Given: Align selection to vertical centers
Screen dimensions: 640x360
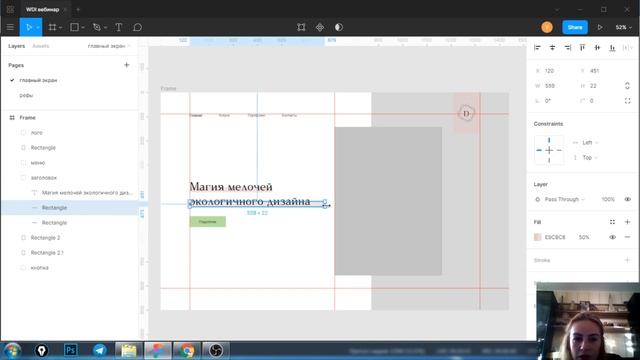Looking at the screenshot, I should pyautogui.click(x=597, y=48).
